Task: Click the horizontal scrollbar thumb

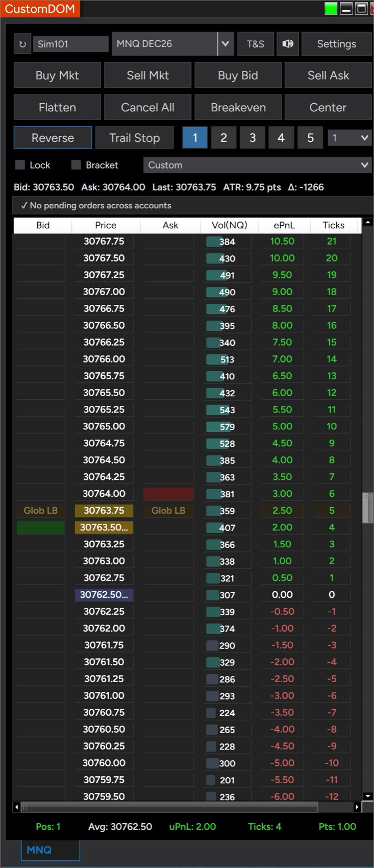Action: pyautogui.click(x=170, y=807)
